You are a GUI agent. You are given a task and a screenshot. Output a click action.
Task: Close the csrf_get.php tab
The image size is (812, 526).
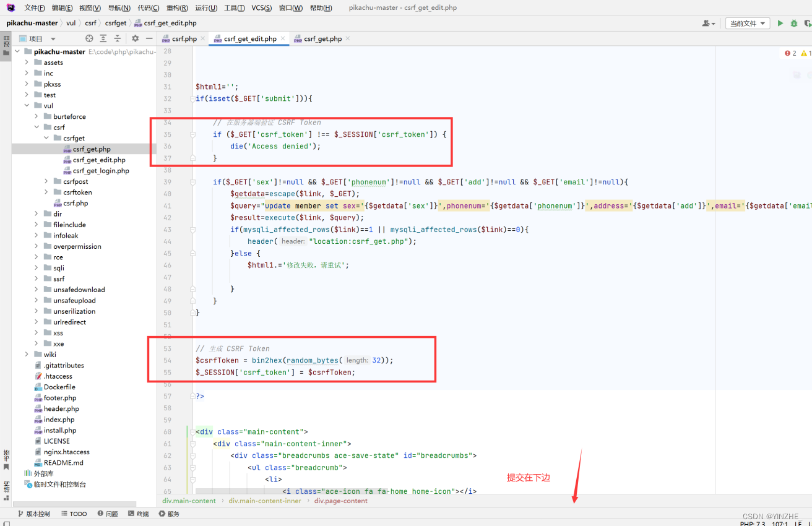[x=348, y=38]
